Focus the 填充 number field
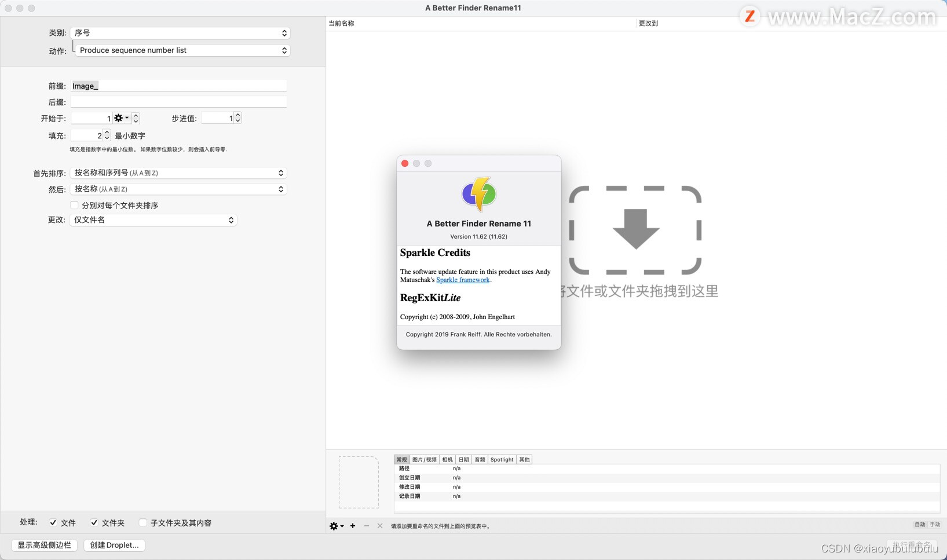 click(86, 135)
